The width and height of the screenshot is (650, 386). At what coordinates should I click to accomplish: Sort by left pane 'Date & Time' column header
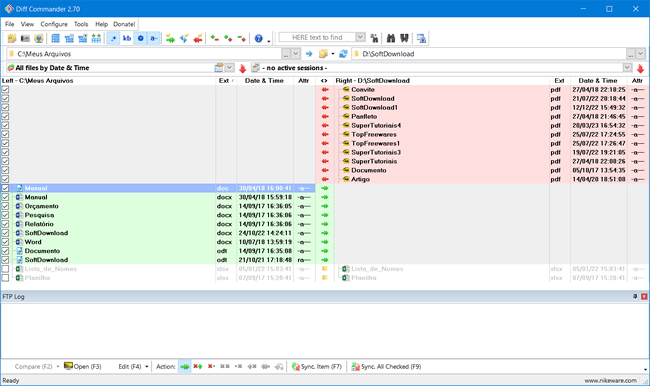pos(264,80)
